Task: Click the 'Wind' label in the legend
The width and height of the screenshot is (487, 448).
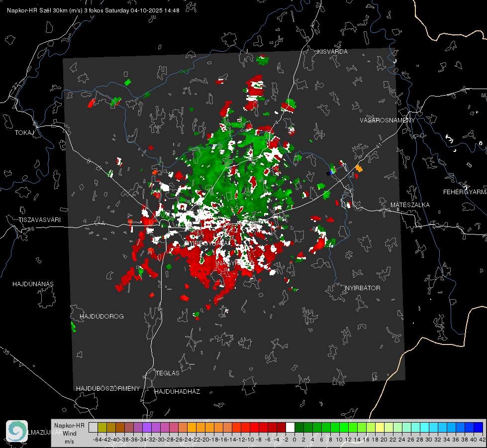Action: point(70,434)
